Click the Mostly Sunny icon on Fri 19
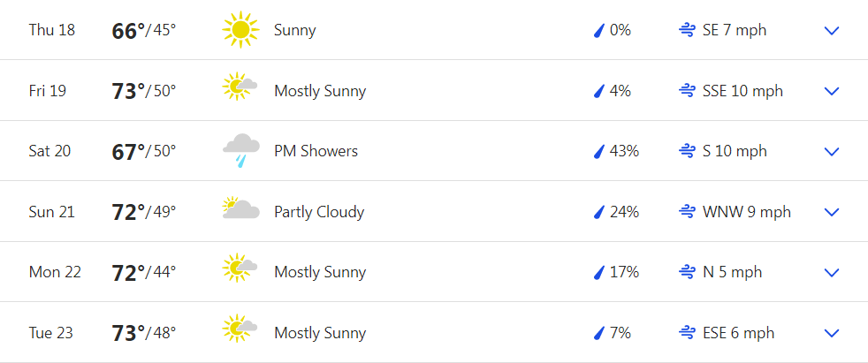The height and width of the screenshot is (363, 868). pyautogui.click(x=240, y=87)
